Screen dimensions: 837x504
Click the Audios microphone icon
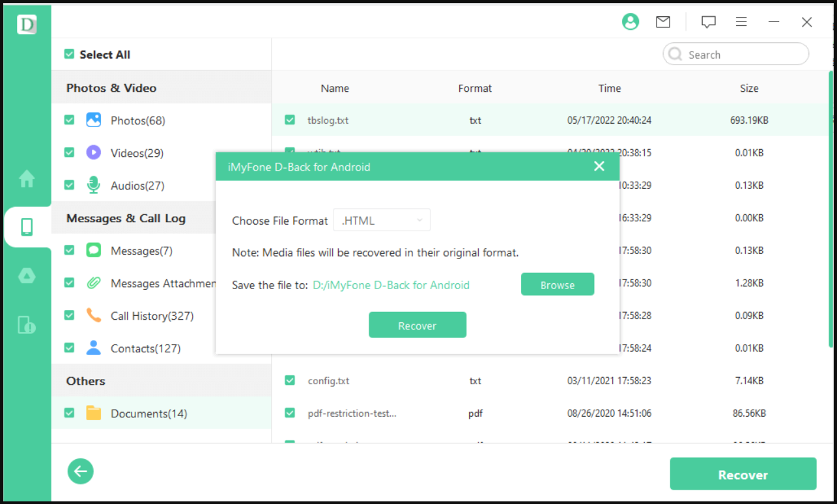94,185
